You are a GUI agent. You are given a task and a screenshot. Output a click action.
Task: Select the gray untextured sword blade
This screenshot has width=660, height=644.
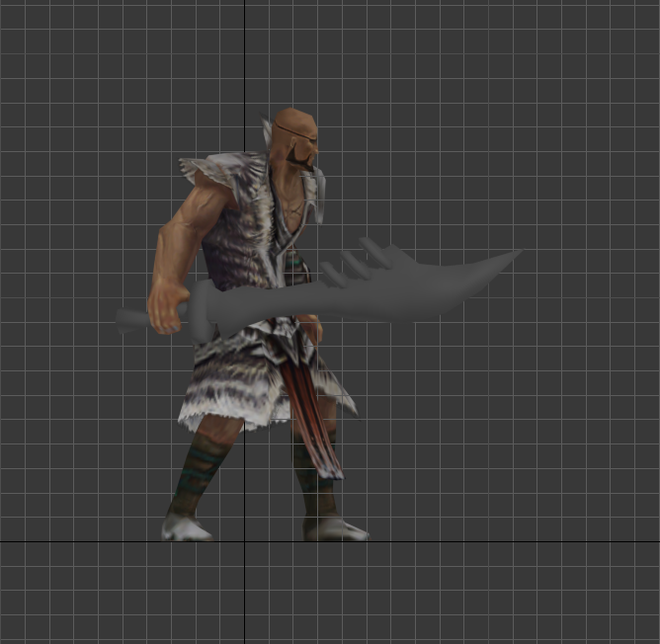click(x=367, y=292)
